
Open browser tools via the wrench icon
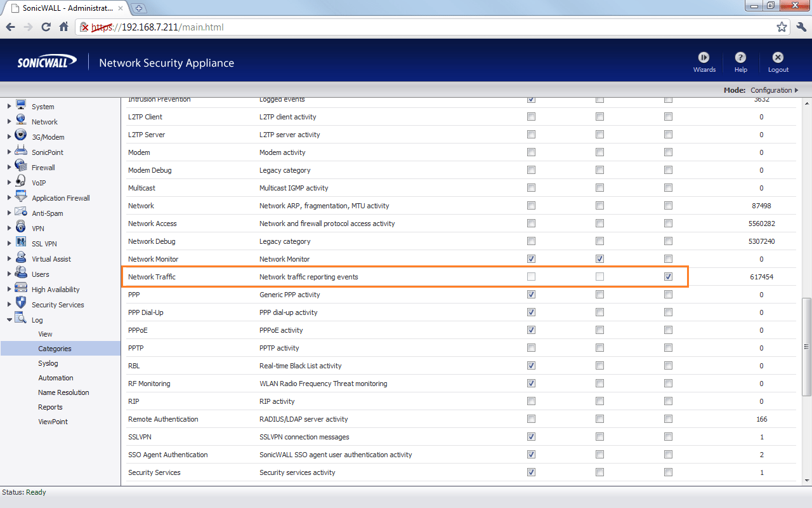tap(801, 27)
